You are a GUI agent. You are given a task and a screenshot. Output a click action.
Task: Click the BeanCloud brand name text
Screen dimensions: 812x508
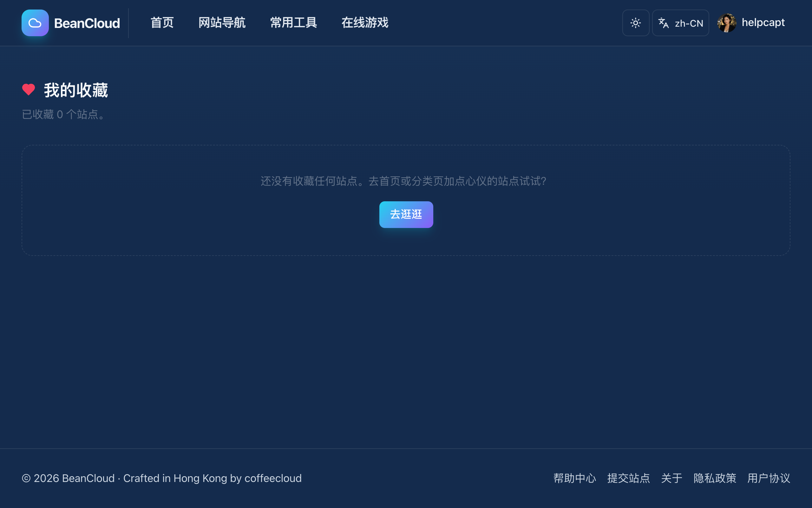87,23
